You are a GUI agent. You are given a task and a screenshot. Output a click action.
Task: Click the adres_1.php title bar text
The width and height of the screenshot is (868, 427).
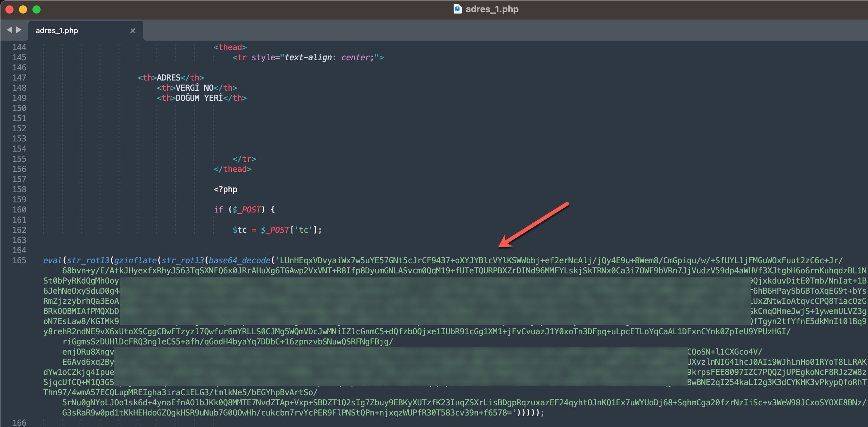click(492, 9)
